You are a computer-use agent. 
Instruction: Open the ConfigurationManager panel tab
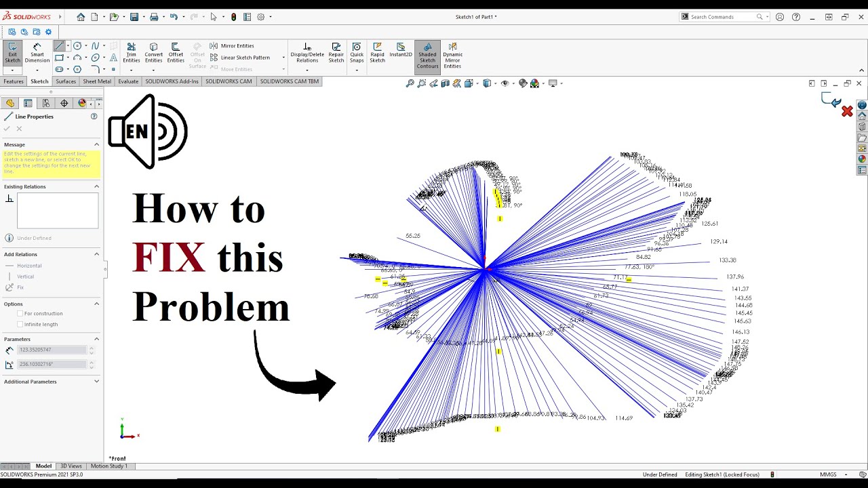[46, 103]
